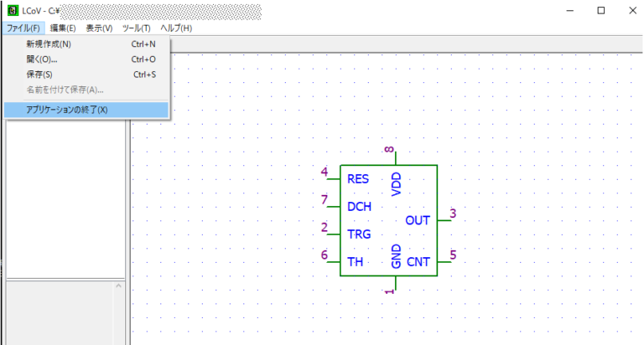The image size is (644, 345).
Task: Maximize the LCoV window
Action: [600, 11]
